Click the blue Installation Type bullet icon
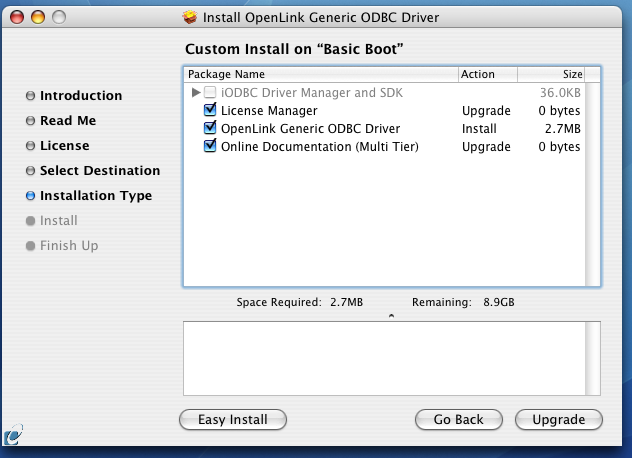632x458 pixels. pyautogui.click(x=31, y=196)
